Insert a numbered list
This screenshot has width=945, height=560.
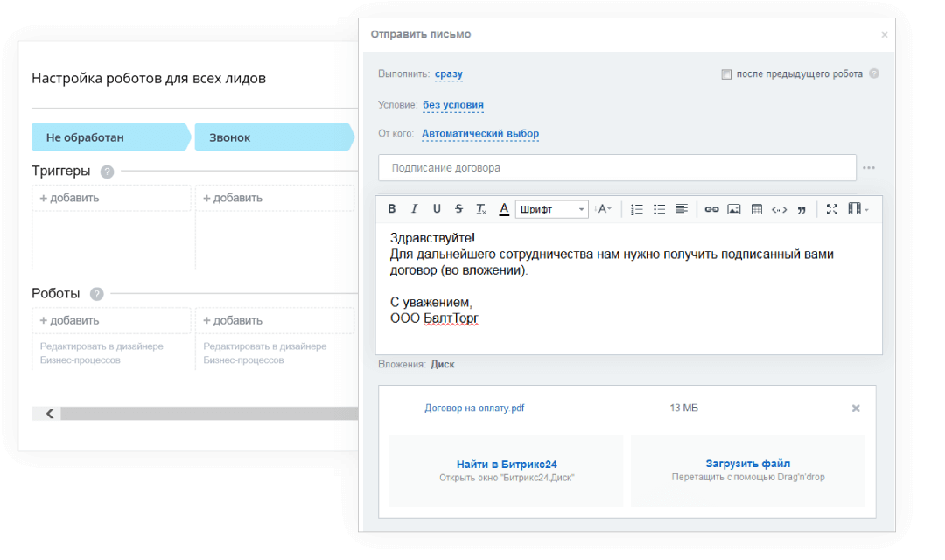(x=636, y=209)
